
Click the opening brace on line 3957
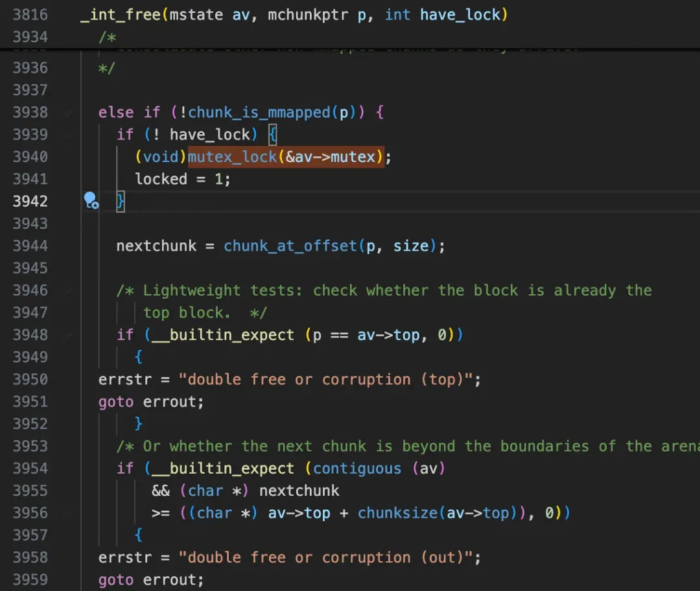(x=139, y=535)
